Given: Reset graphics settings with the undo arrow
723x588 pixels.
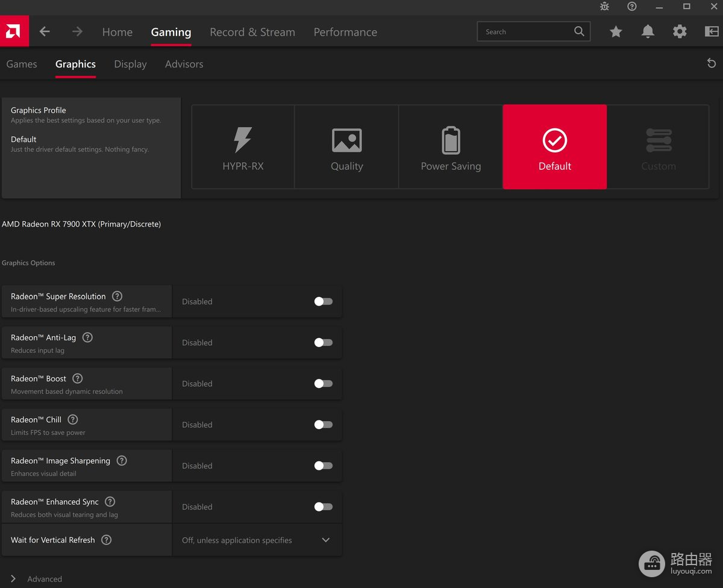Looking at the screenshot, I should tap(712, 63).
